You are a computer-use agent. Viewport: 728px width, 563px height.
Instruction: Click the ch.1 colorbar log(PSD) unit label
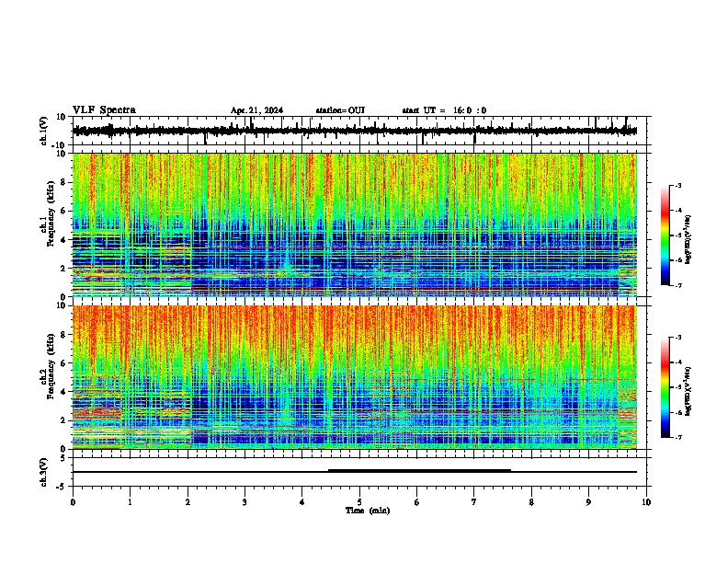688,239
